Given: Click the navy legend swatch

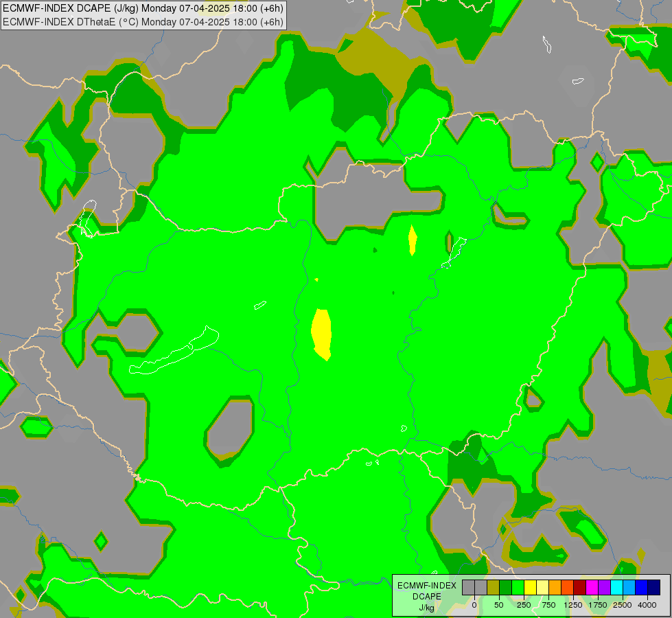Looking at the screenshot, I should pos(654,588).
